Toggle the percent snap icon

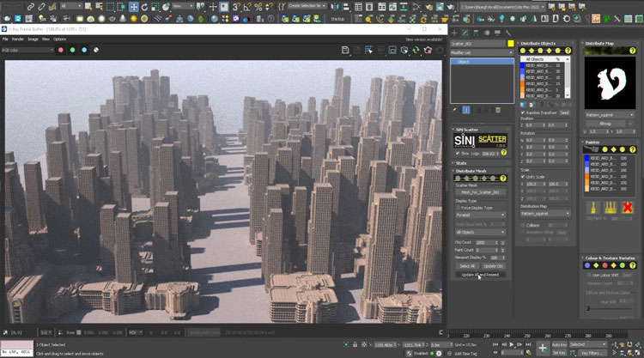258,7
